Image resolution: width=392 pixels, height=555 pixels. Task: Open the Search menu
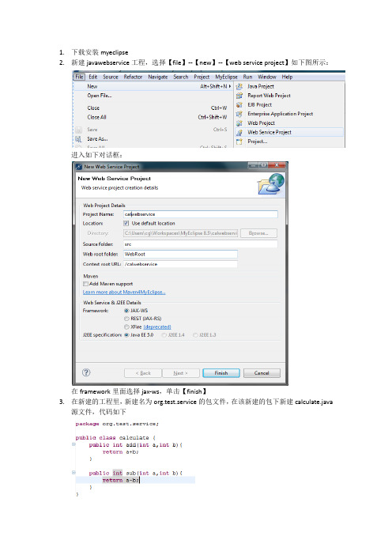point(181,77)
